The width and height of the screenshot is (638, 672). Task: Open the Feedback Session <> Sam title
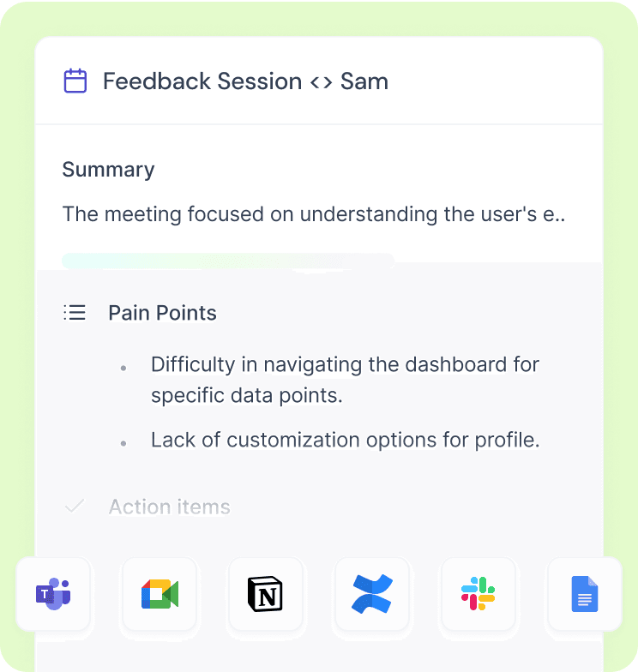pyautogui.click(x=245, y=81)
